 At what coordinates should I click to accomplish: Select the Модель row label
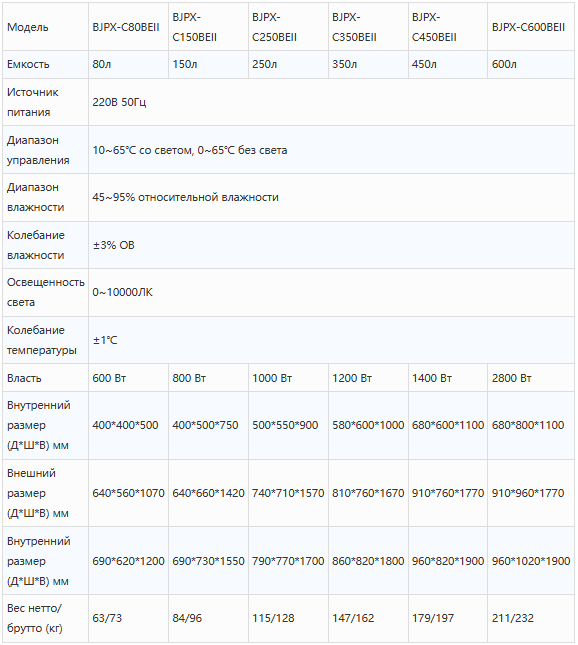(x=45, y=27)
